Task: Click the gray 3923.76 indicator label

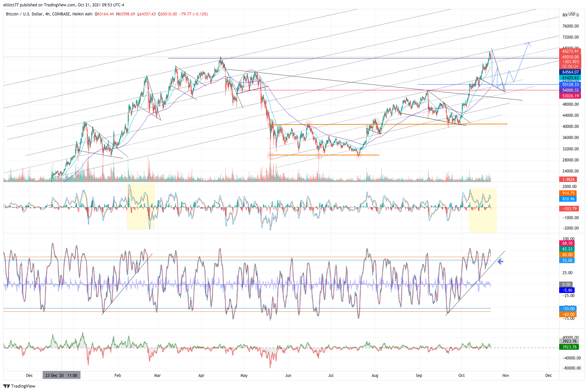Action: (x=569, y=341)
